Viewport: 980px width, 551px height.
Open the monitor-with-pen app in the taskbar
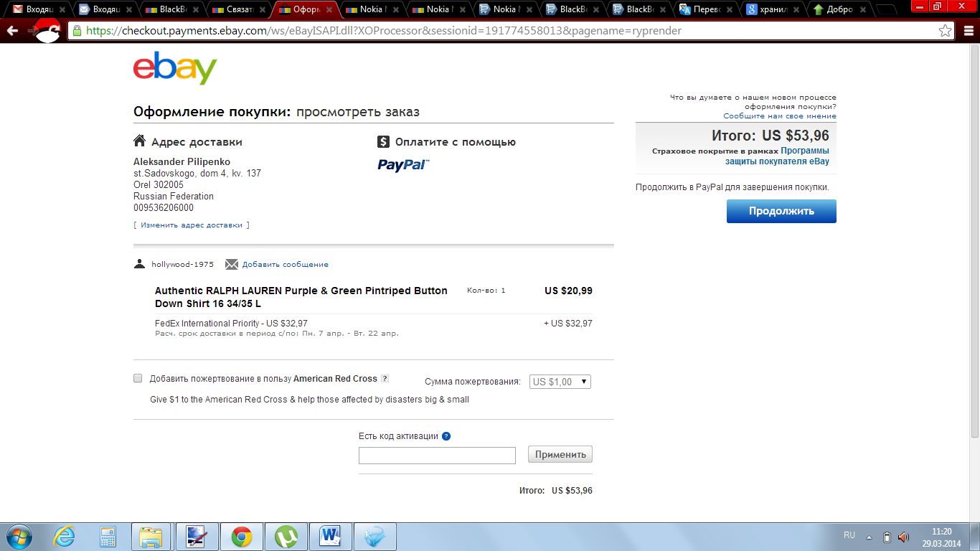pos(197,537)
